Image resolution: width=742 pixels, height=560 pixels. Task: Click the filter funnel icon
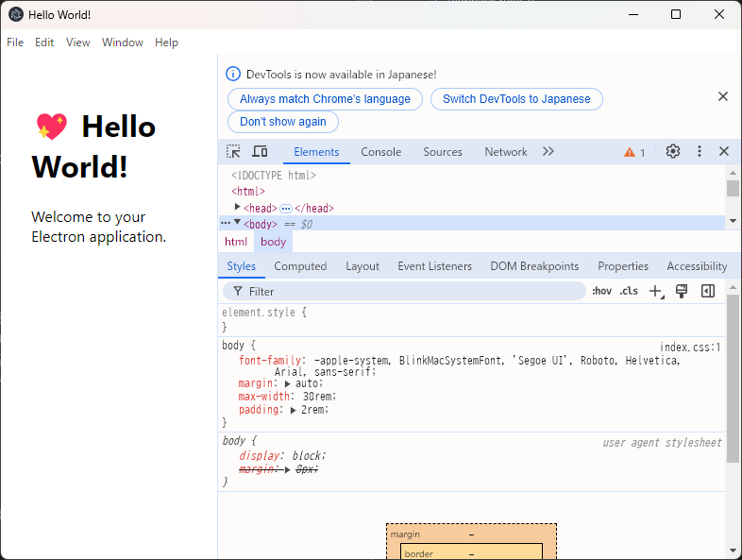pyautogui.click(x=238, y=291)
